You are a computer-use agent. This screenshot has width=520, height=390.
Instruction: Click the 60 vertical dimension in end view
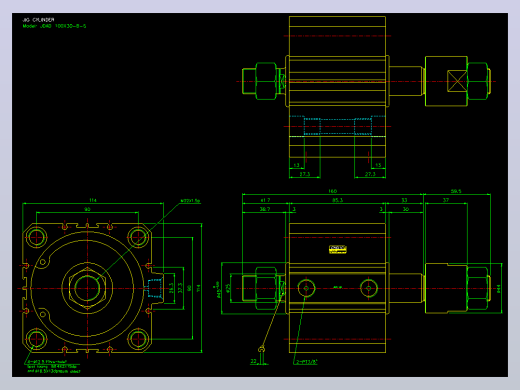(189, 288)
